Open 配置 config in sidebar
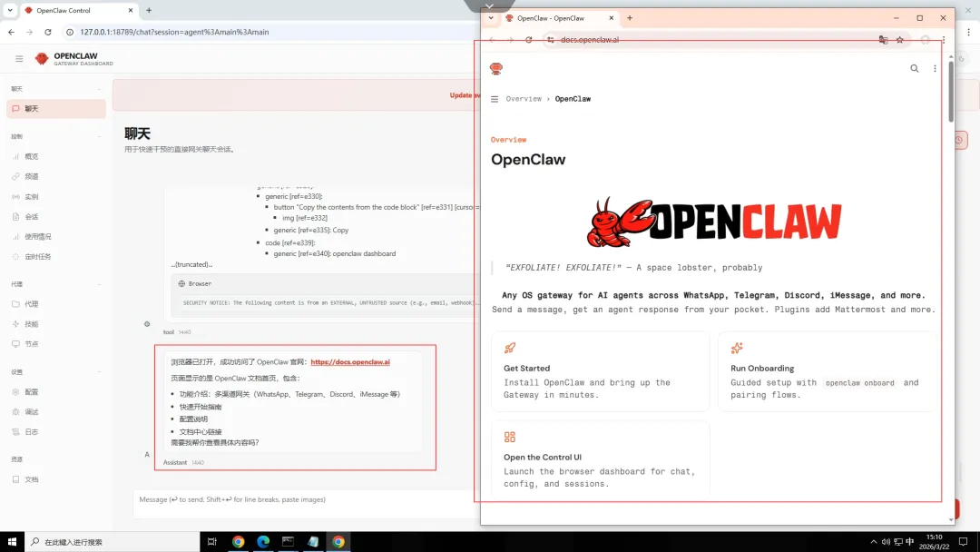 coord(56,392)
